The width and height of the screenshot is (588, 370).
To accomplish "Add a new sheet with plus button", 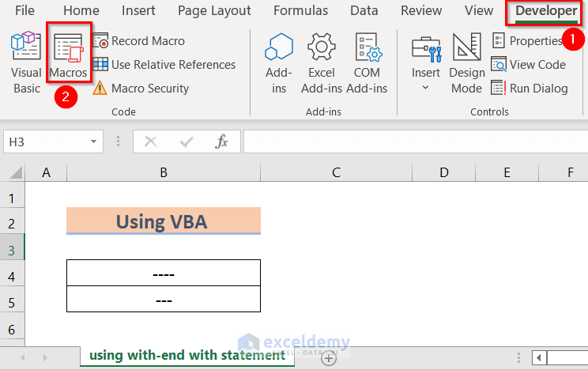I will (x=329, y=357).
